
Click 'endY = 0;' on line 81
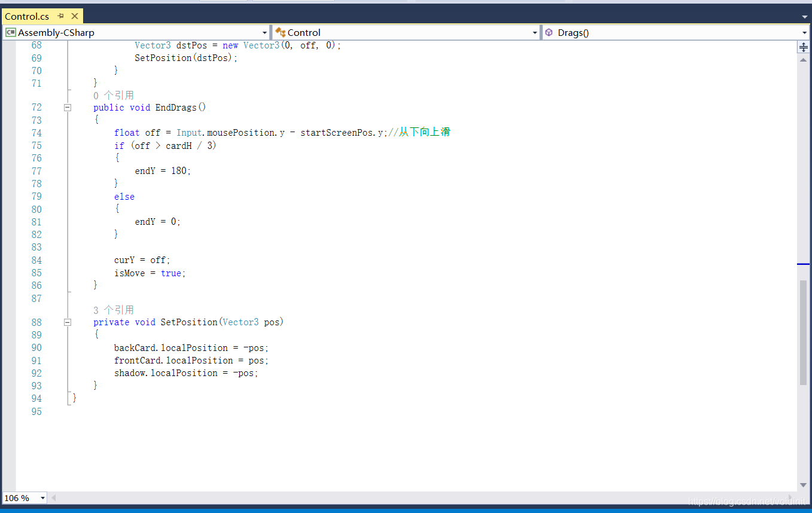158,222
